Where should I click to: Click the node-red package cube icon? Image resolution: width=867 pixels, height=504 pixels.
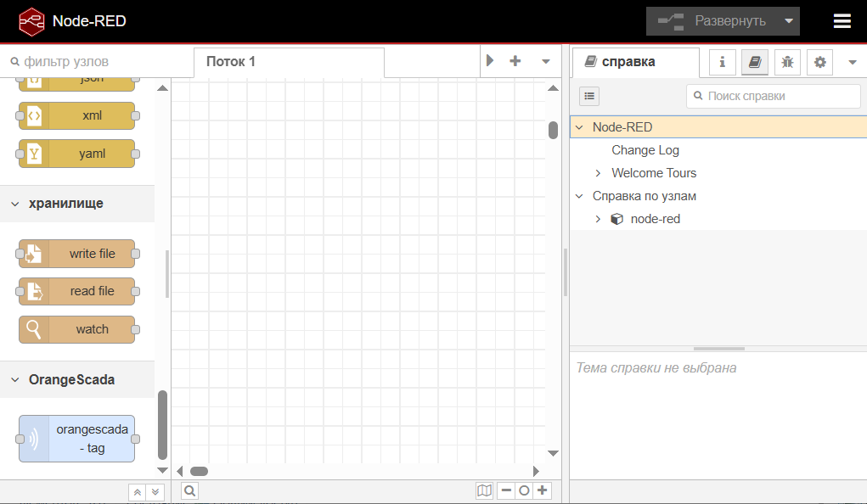[x=617, y=219]
